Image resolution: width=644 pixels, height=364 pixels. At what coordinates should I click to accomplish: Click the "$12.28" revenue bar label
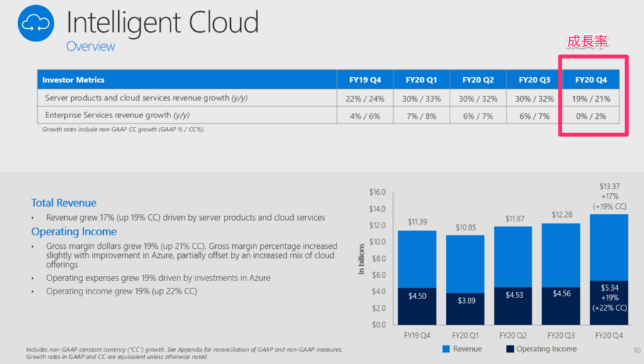(562, 214)
